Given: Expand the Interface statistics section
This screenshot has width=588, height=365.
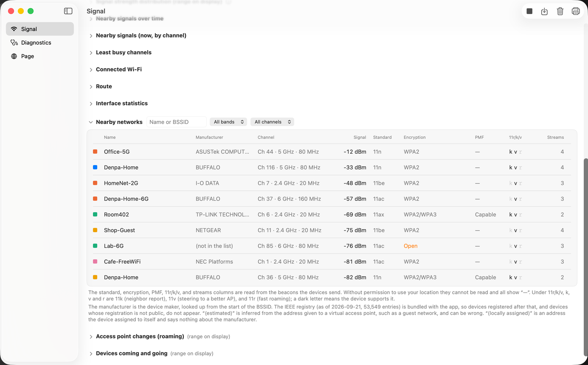Looking at the screenshot, I should [x=91, y=104].
